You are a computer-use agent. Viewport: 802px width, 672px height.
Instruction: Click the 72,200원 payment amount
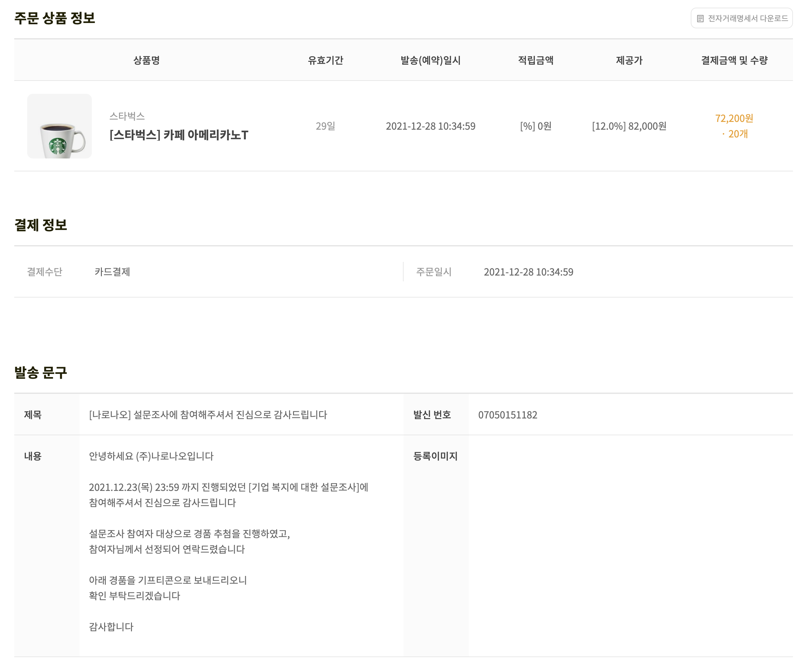click(734, 118)
